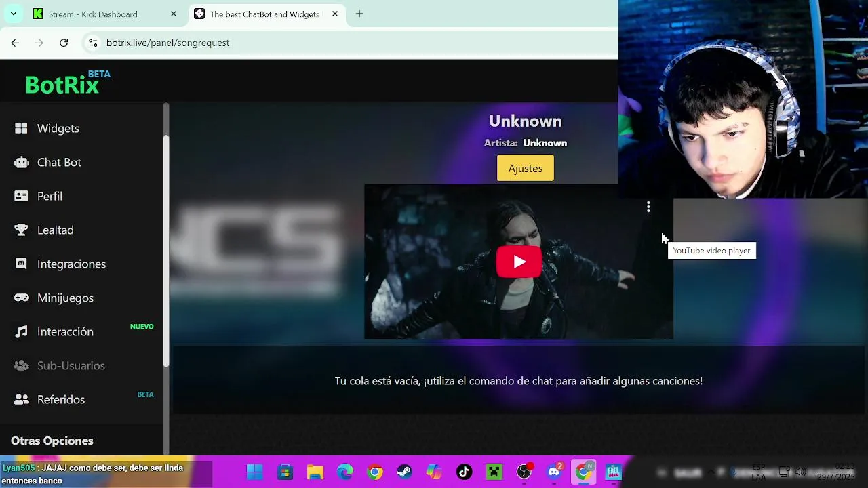
Task: Open the YouTube player three-dot menu
Action: (648, 207)
